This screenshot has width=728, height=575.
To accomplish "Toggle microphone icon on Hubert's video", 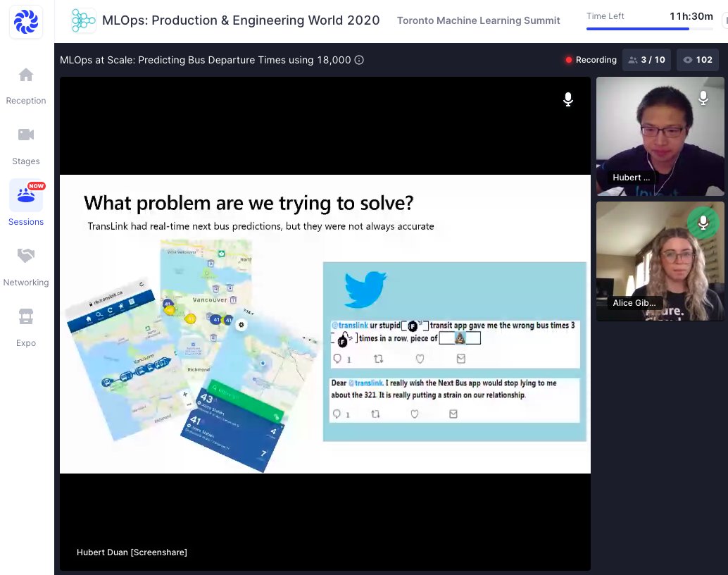I will click(703, 98).
